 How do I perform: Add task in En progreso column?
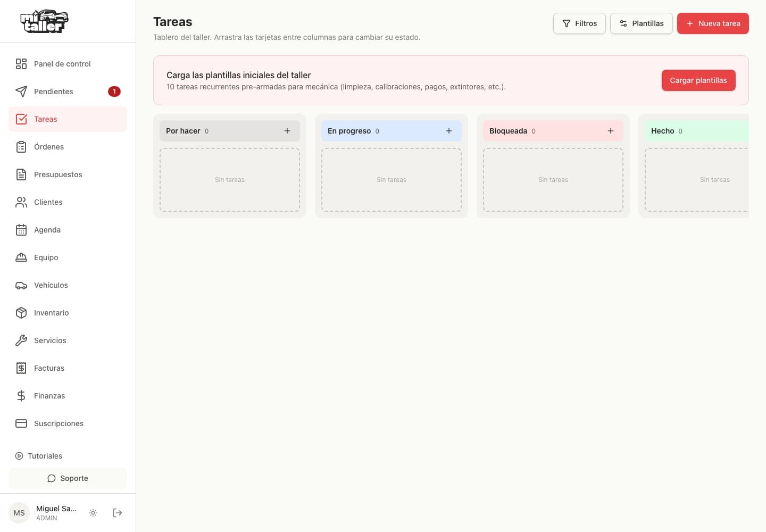point(449,131)
